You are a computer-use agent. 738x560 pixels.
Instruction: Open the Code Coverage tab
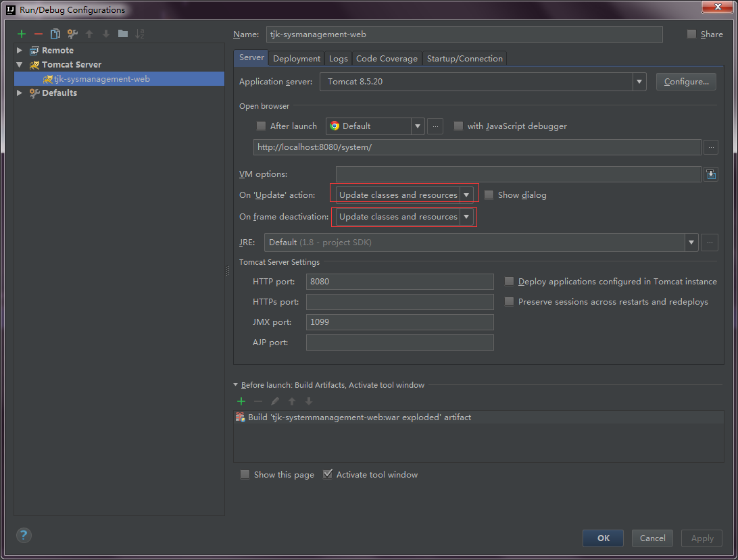click(387, 58)
